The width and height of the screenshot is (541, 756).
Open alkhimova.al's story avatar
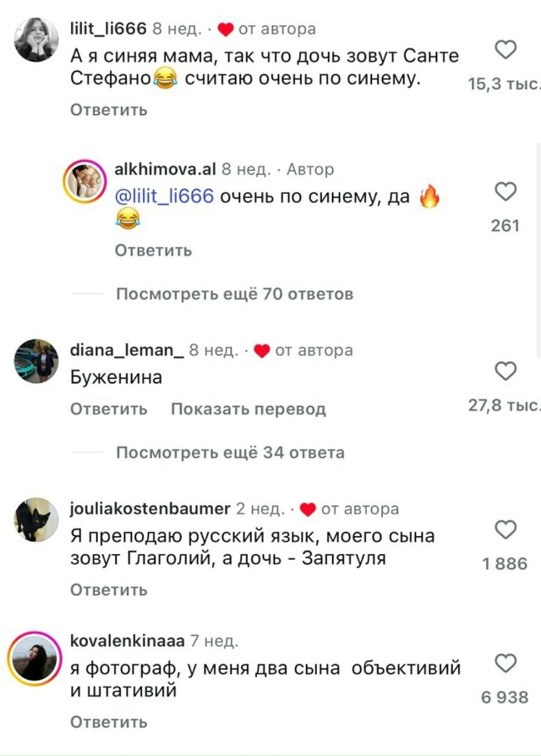click(85, 181)
